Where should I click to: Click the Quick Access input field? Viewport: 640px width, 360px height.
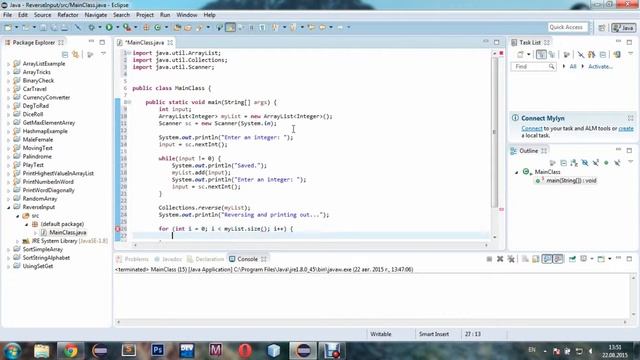[568, 27]
